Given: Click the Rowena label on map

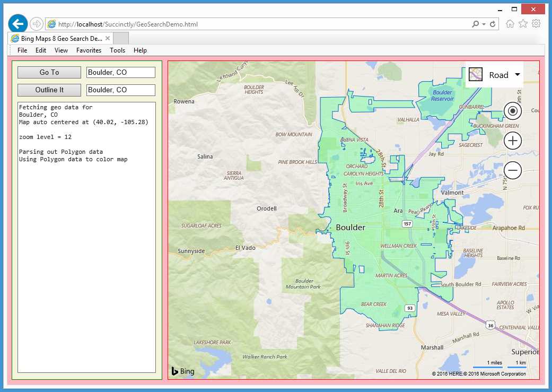Looking at the screenshot, I should (184, 101).
